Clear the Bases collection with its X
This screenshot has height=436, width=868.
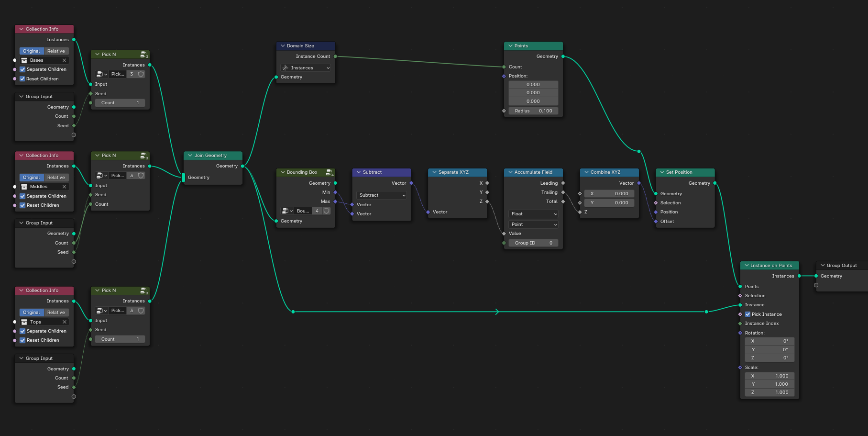click(x=64, y=60)
